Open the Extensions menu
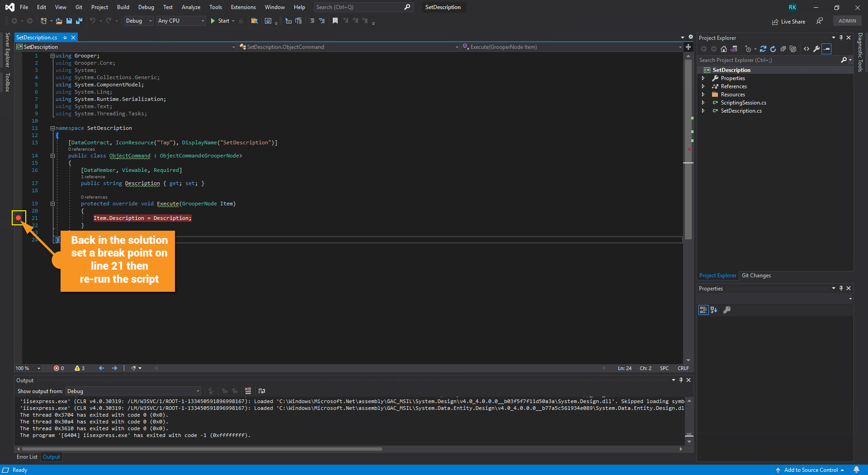 pyautogui.click(x=243, y=7)
